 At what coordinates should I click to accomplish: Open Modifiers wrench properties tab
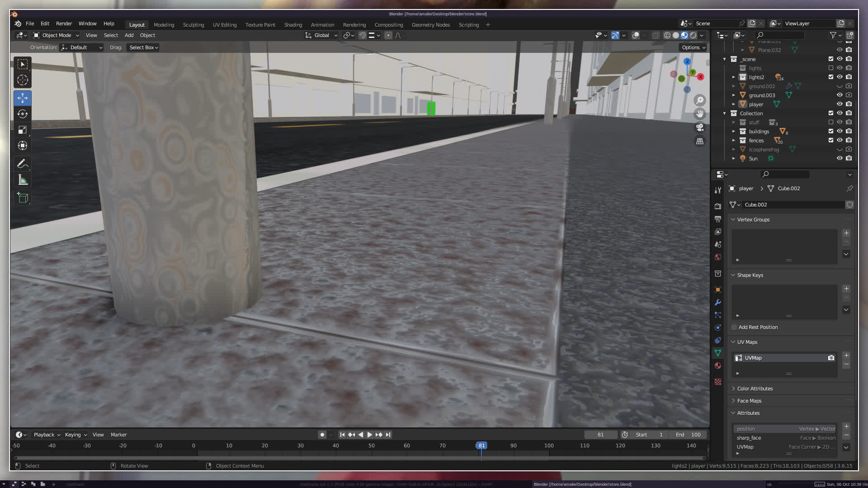[x=718, y=302]
